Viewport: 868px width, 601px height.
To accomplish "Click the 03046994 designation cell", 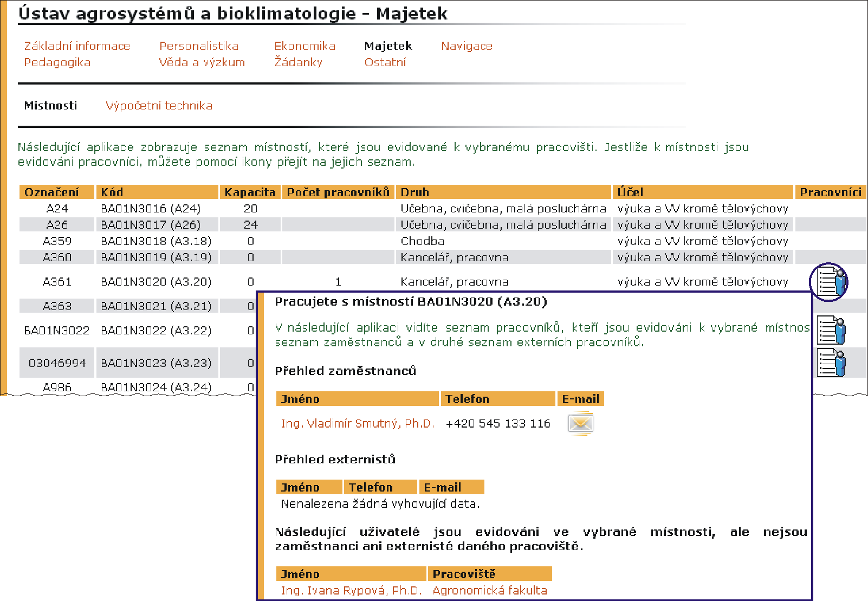I will [57, 363].
